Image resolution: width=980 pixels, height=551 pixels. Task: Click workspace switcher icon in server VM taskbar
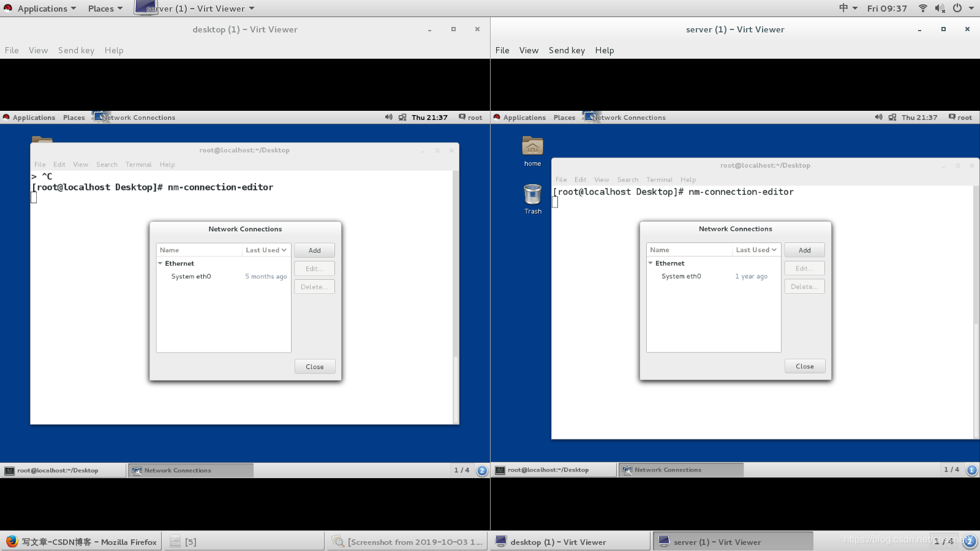[972, 470]
